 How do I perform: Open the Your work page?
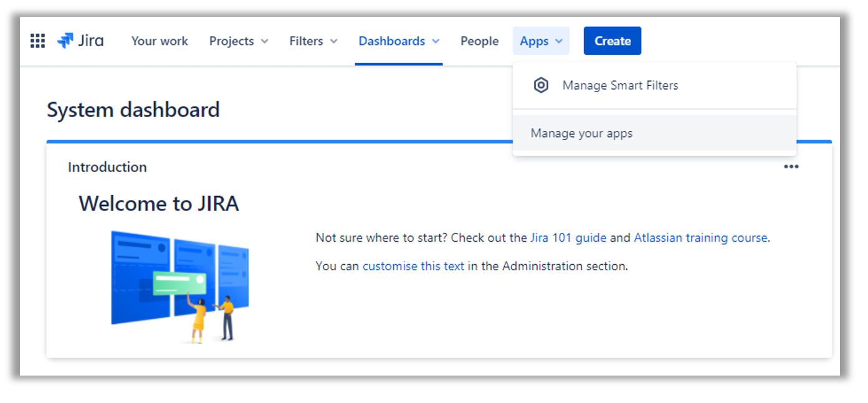[160, 41]
